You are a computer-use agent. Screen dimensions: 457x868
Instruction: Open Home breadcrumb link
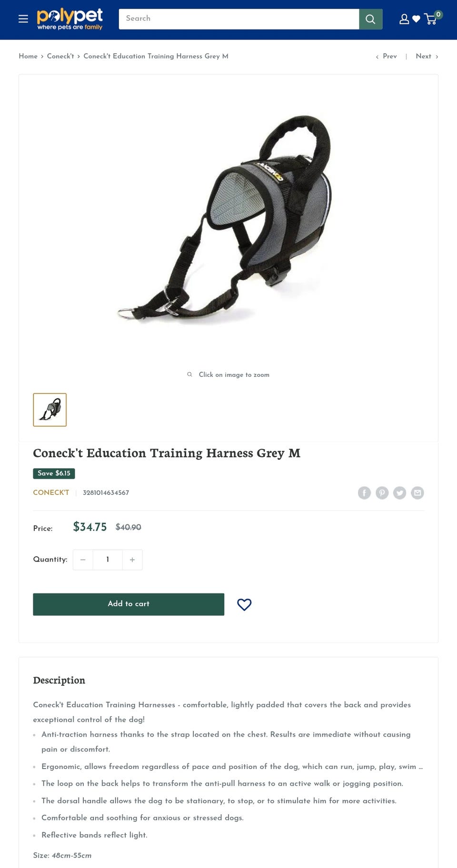click(28, 56)
